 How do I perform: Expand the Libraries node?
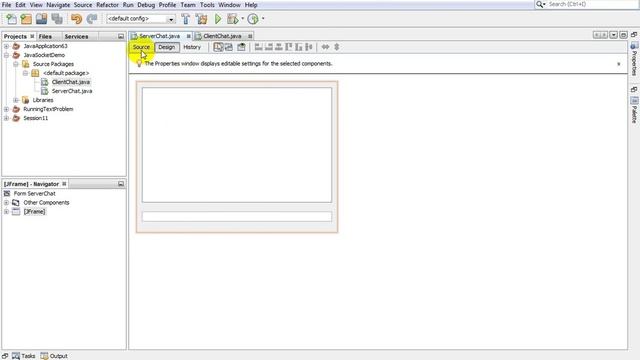tap(16, 100)
